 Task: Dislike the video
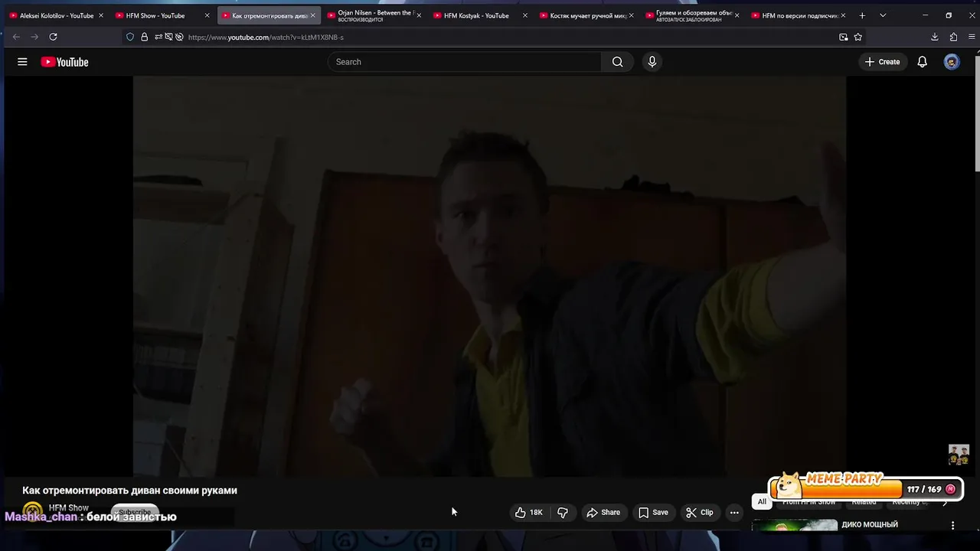563,513
